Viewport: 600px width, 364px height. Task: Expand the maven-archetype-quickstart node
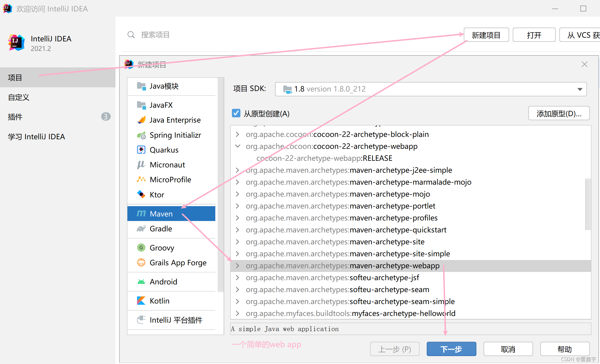tap(238, 230)
